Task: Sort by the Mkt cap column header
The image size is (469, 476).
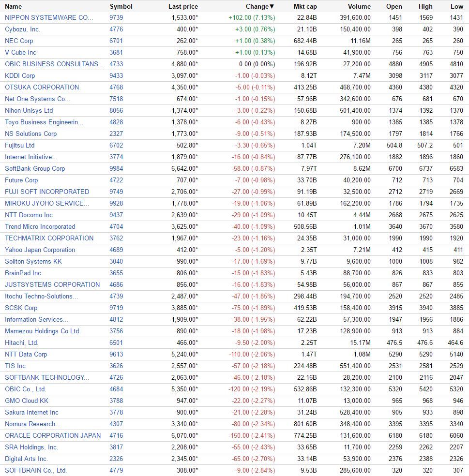Action: pyautogui.click(x=305, y=6)
